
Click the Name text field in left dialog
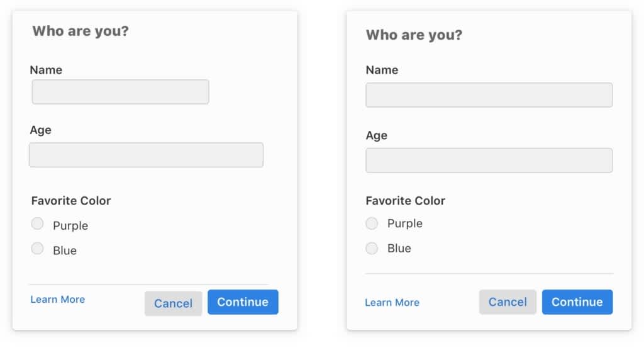[120, 92]
